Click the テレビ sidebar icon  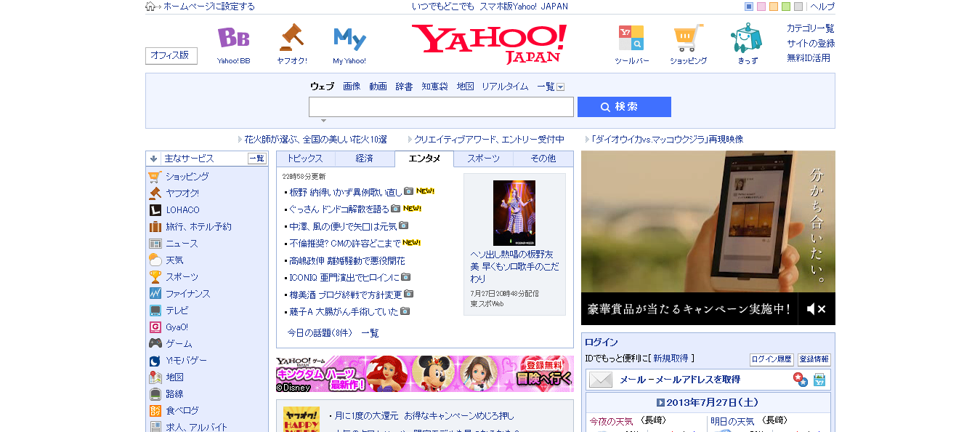[x=155, y=311]
